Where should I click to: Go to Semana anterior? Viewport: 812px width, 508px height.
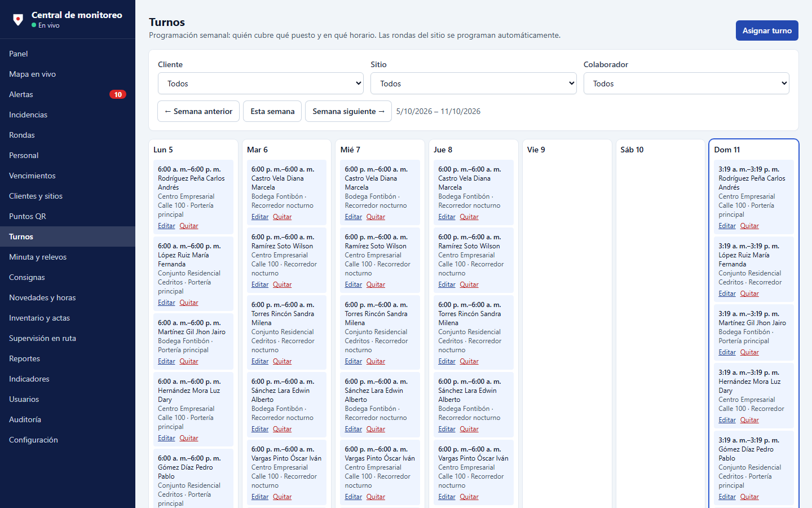tap(198, 111)
